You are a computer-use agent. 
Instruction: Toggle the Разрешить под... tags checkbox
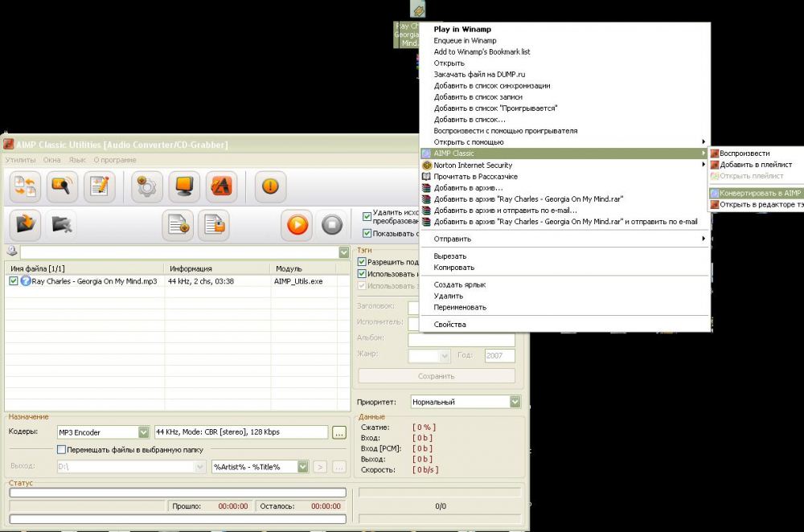pos(362,262)
